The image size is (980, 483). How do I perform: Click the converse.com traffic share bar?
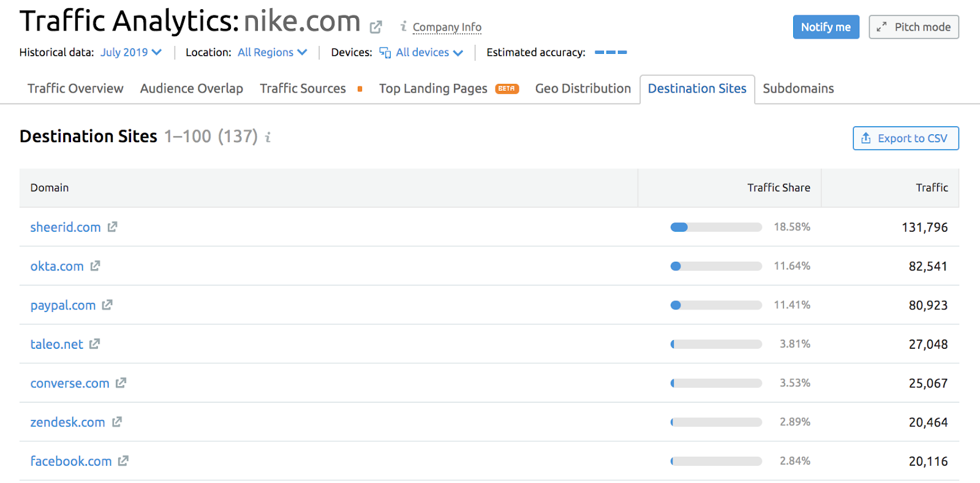716,383
